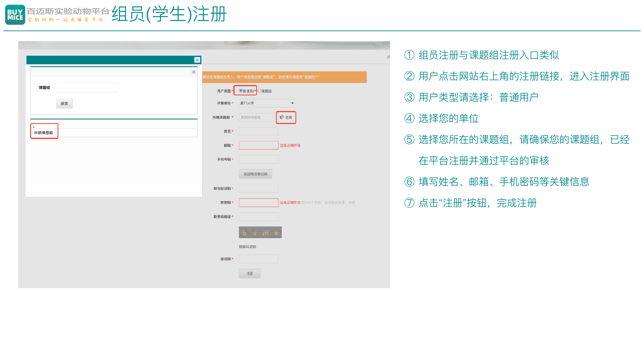Close the 课题组 selection dialog
The image size is (644, 362).
(x=197, y=60)
